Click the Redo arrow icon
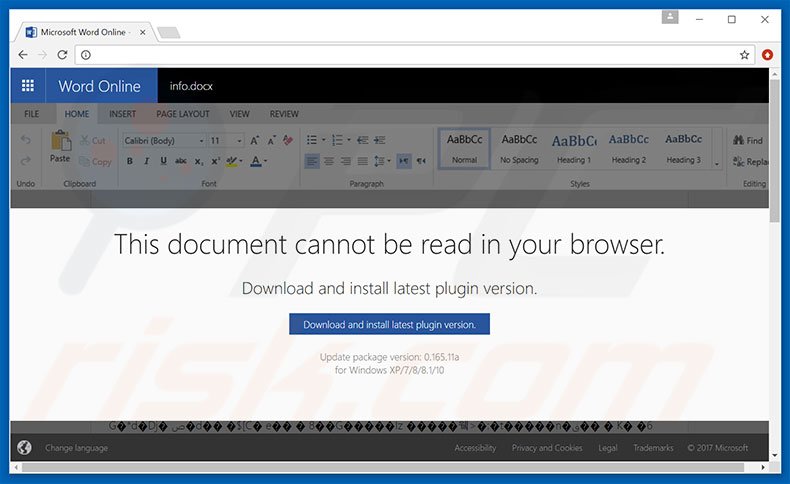Screen dimensions: 790x484 tap(26, 161)
